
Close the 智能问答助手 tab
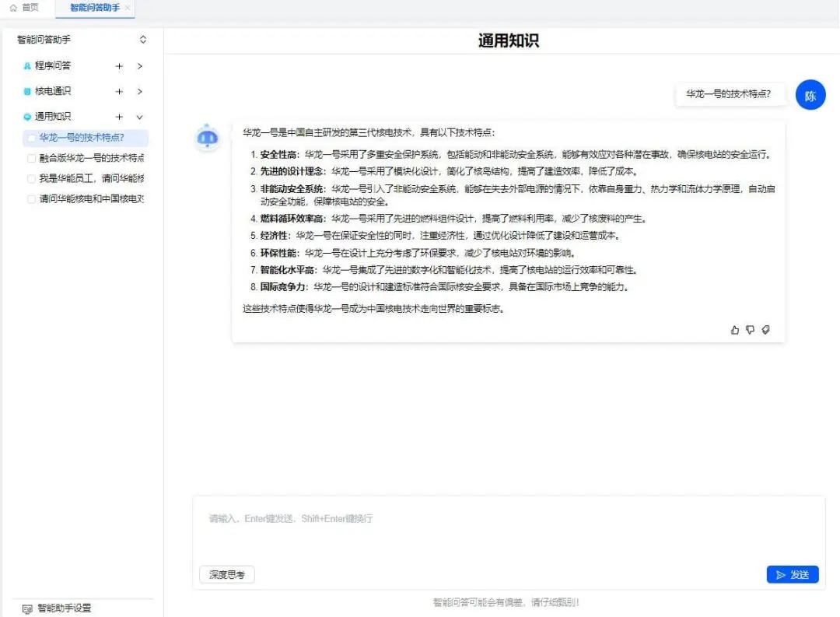pyautogui.click(x=128, y=8)
